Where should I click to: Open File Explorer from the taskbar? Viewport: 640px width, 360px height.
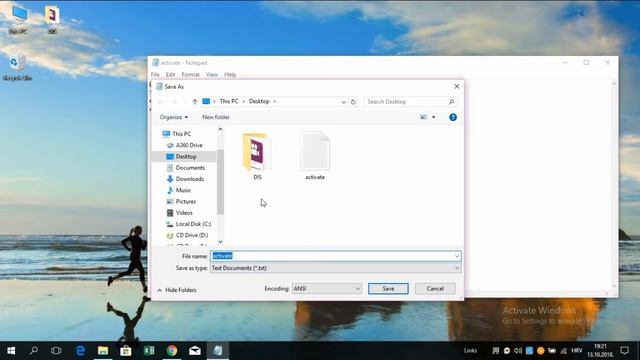[103, 351]
